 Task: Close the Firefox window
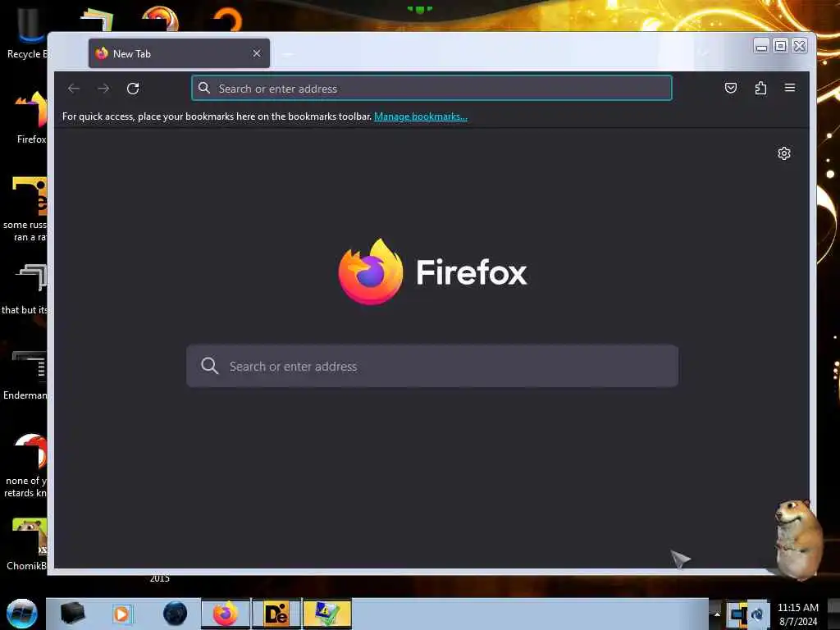click(799, 46)
